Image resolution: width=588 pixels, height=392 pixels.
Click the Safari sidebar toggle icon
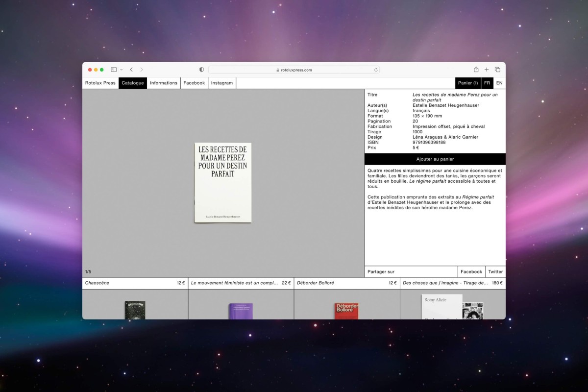[x=114, y=70]
